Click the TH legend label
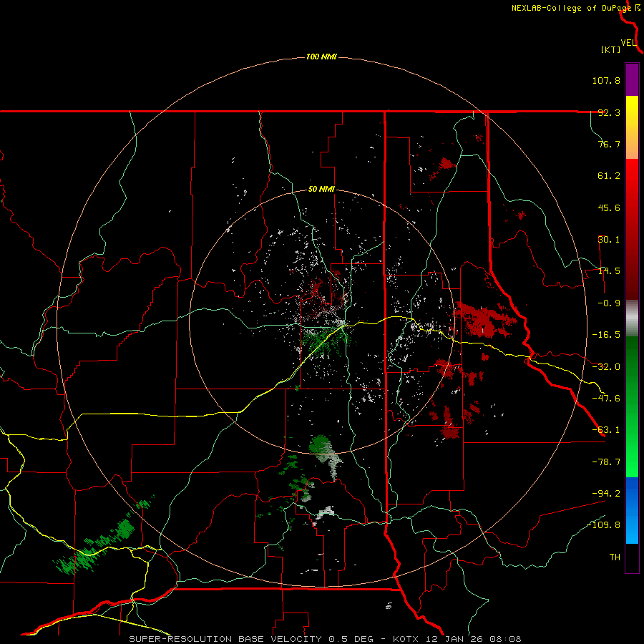This screenshot has height=644, width=644. pyautogui.click(x=615, y=557)
